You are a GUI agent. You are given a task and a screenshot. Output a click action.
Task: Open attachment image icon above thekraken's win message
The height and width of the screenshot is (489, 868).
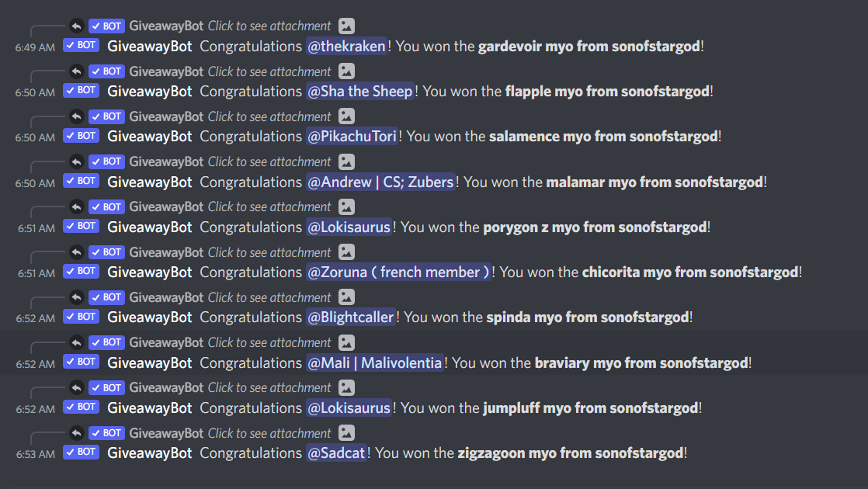pyautogui.click(x=347, y=26)
